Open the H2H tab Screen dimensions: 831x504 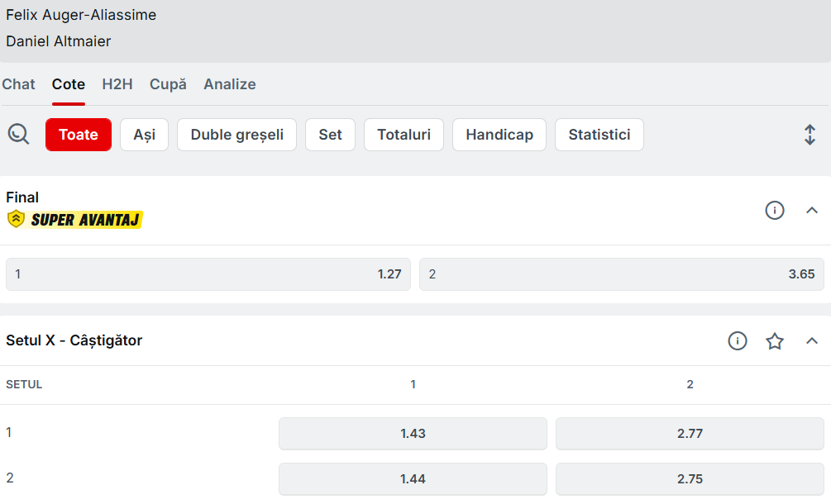click(117, 84)
